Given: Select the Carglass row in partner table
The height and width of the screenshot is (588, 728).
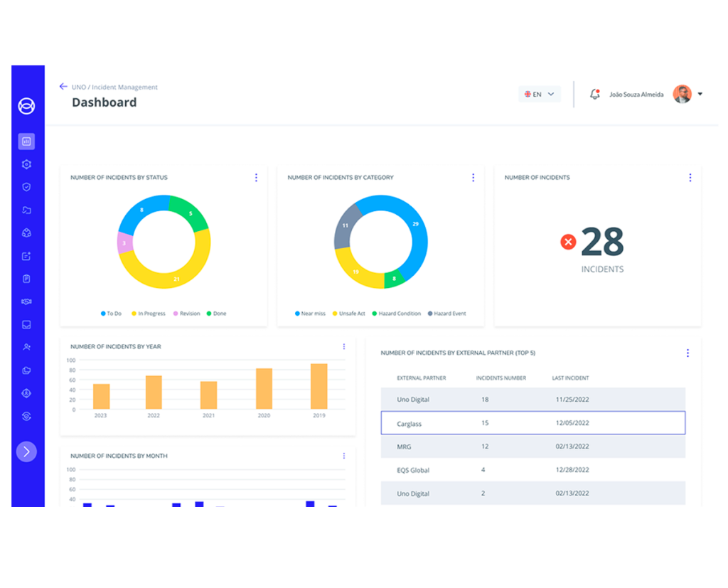Looking at the screenshot, I should tap(532, 423).
